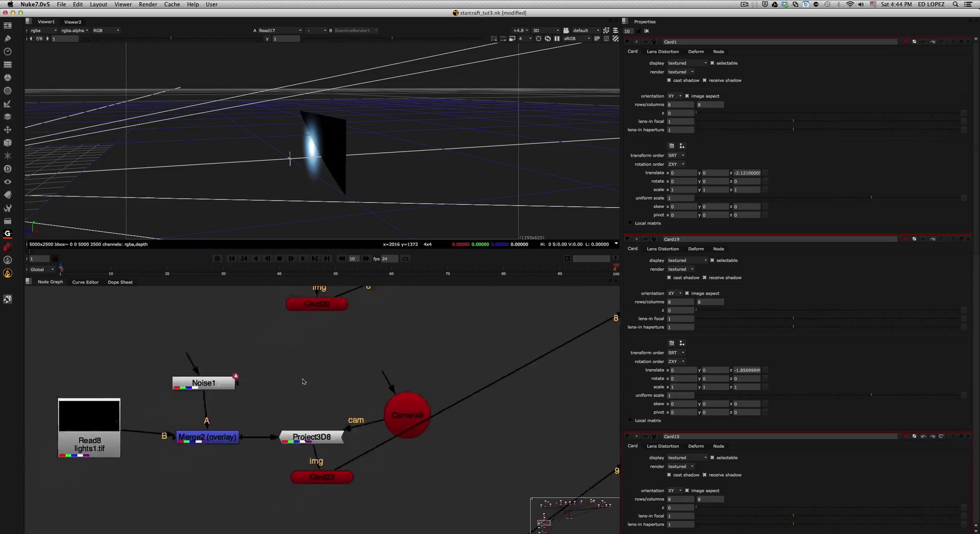Toggle Card1 selectable checkbox
980x534 pixels.
tap(712, 63)
